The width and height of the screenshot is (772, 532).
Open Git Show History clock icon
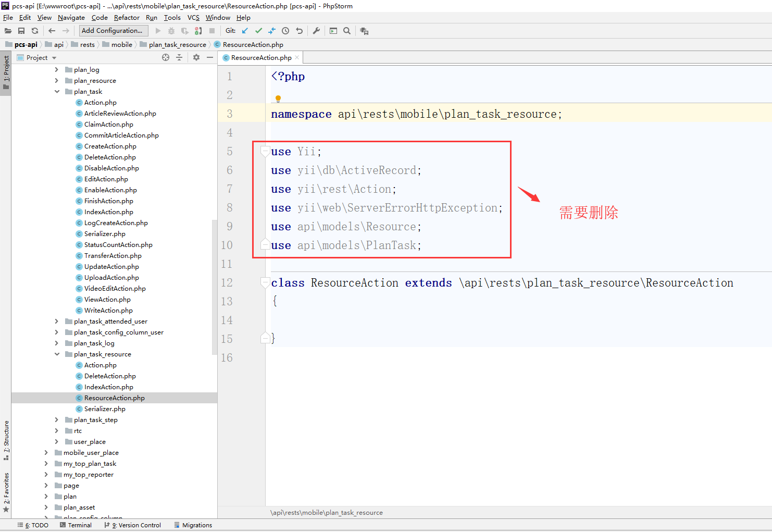pyautogui.click(x=285, y=31)
